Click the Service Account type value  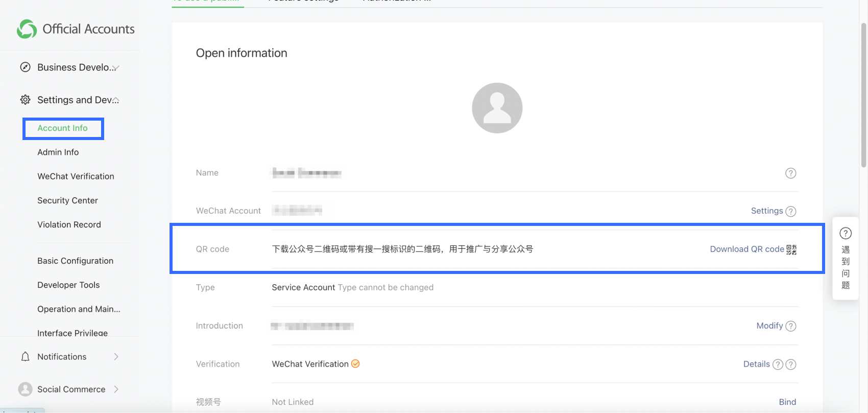(x=303, y=287)
